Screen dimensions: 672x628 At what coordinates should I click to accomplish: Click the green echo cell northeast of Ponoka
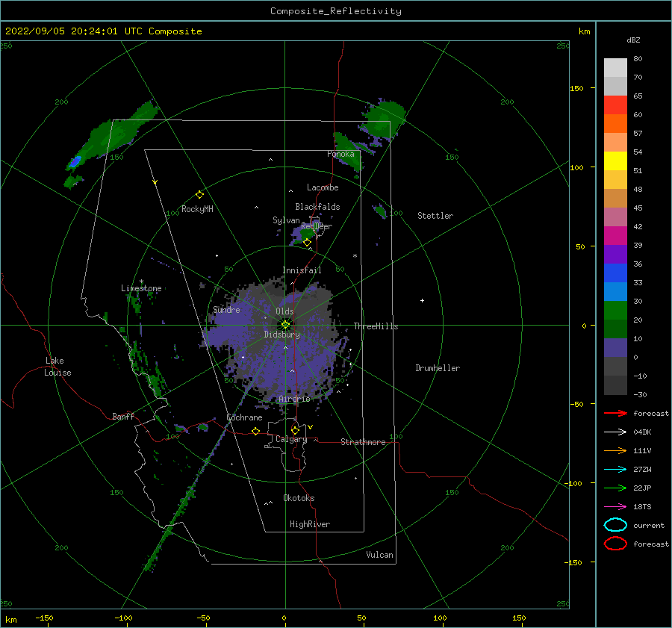pyautogui.click(x=384, y=119)
